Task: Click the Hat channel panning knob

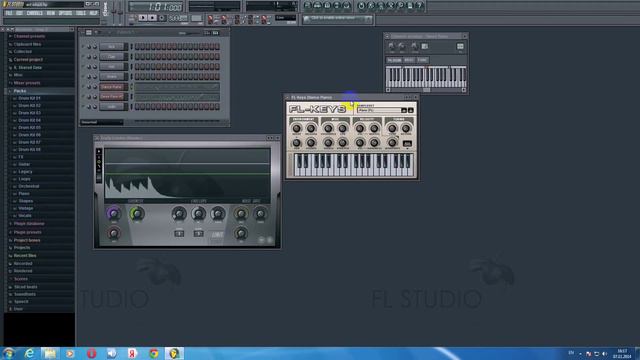Action: coord(89,67)
